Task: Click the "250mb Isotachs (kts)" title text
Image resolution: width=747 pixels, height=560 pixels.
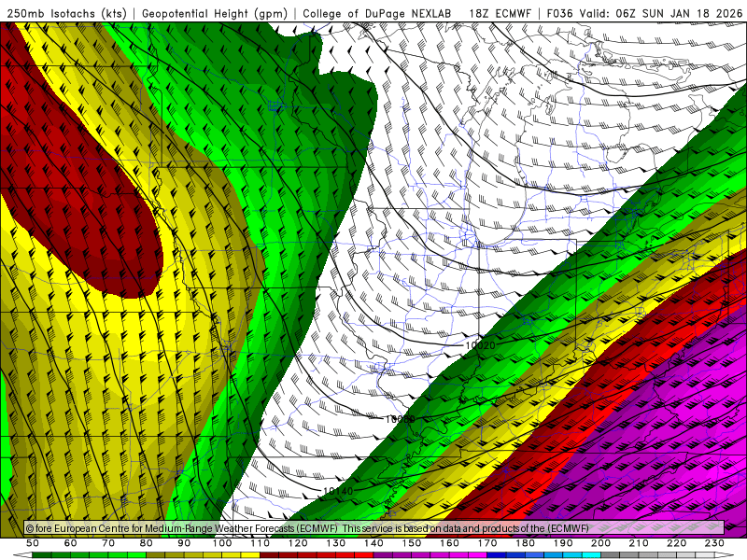Action: tap(66, 13)
